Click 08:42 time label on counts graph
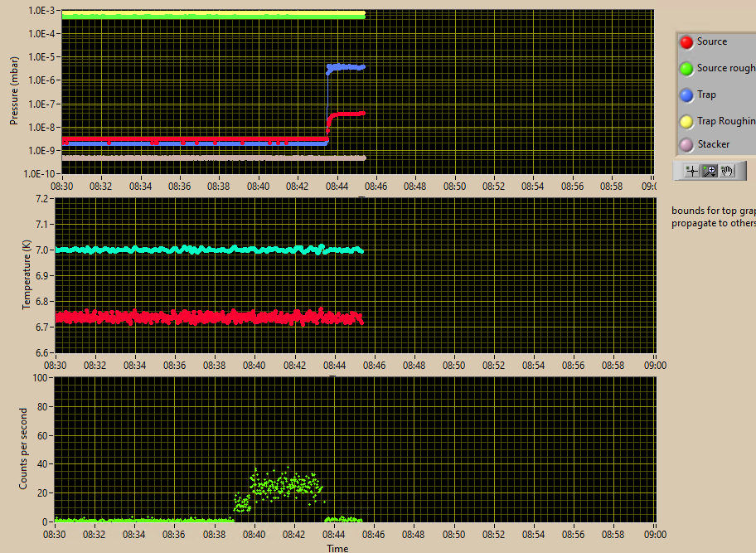The width and height of the screenshot is (756, 553). click(x=293, y=534)
